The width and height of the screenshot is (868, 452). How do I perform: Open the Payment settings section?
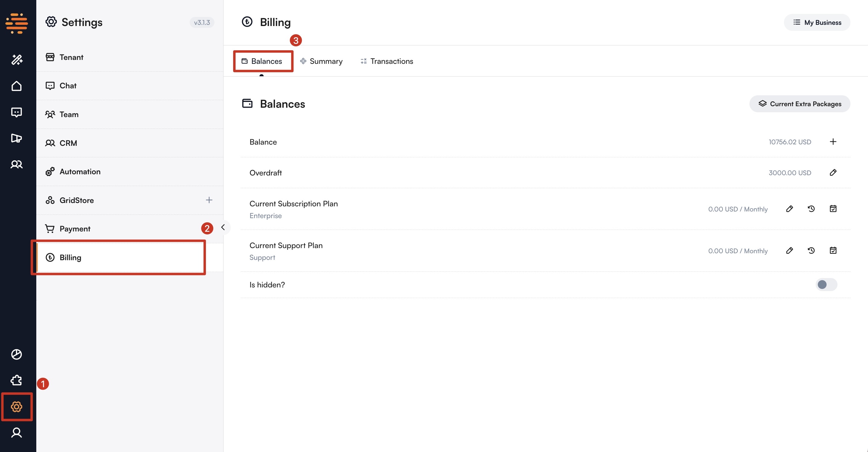tap(75, 229)
